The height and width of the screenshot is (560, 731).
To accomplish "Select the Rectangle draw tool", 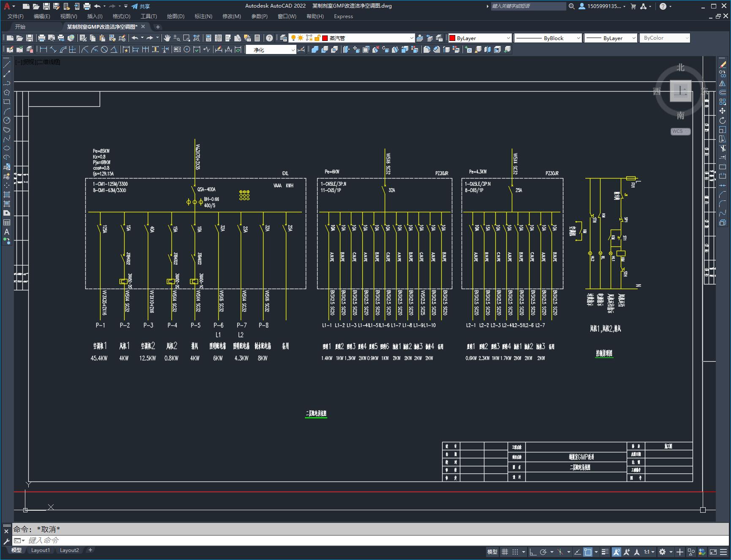I will tap(7, 102).
